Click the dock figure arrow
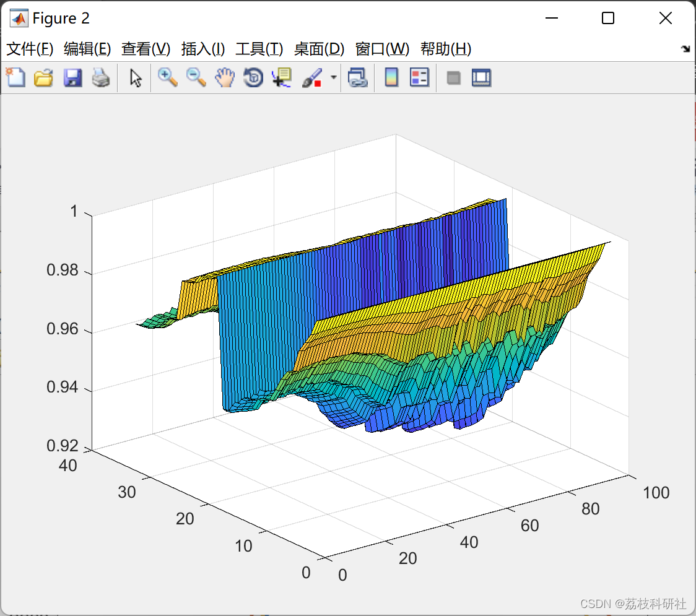Viewport: 696px width, 616px height. pos(686,49)
